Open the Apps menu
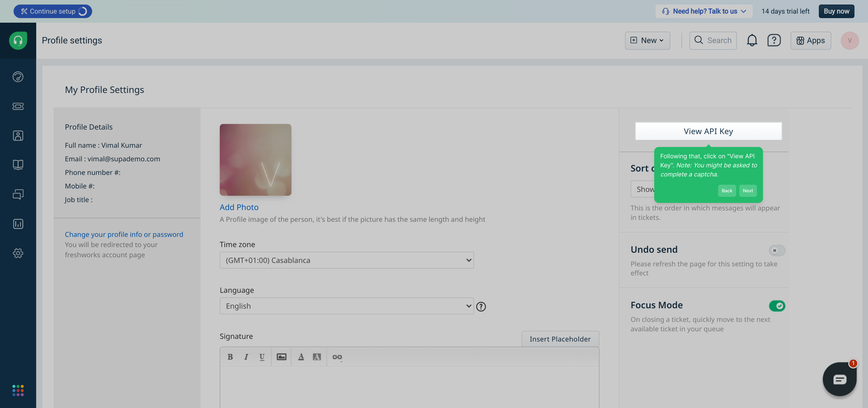 click(811, 40)
